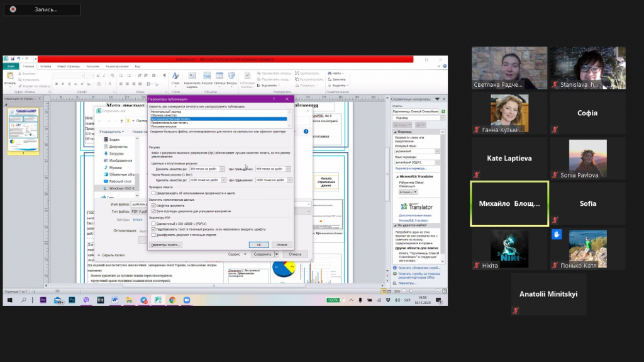The height and width of the screenshot is (362, 644).
Task: Open the Windows Start menu
Action: (9, 300)
